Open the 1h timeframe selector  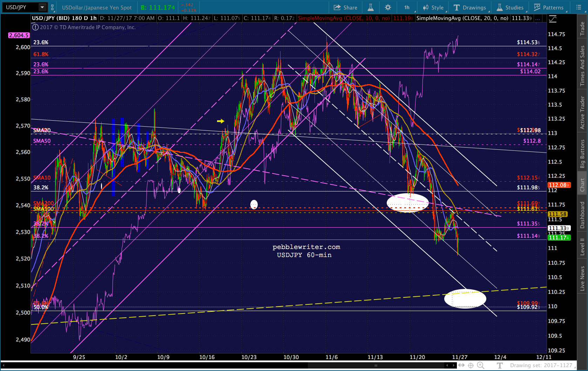click(407, 7)
